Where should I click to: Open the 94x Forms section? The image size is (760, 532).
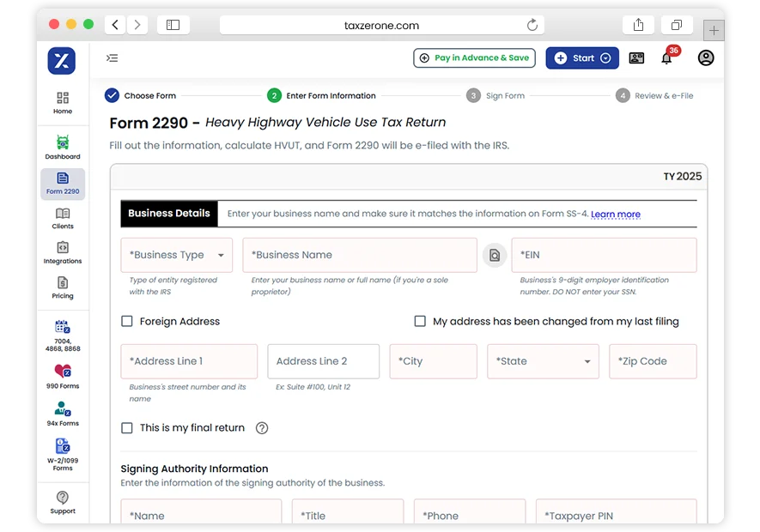click(62, 414)
